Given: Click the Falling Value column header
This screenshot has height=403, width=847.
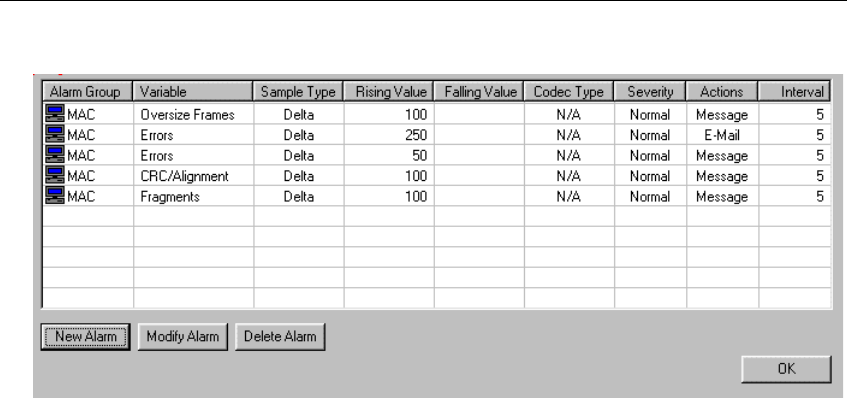Looking at the screenshot, I should tap(479, 92).
